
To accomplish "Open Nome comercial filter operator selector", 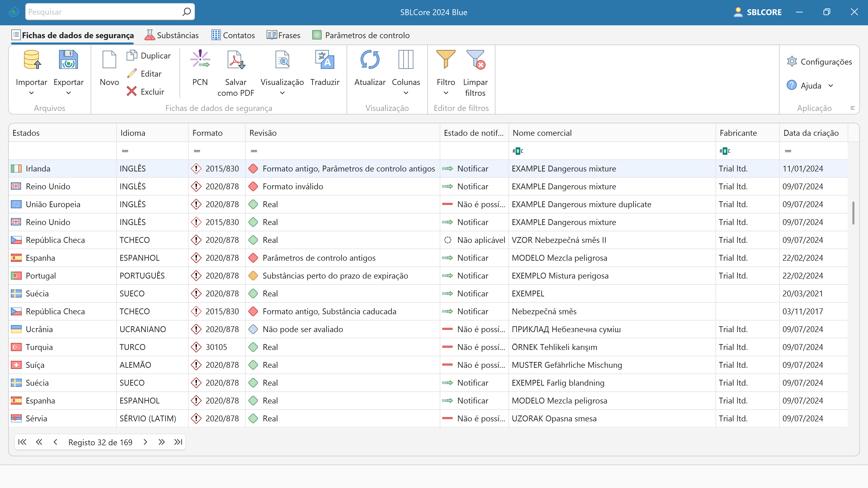I will coord(518,151).
